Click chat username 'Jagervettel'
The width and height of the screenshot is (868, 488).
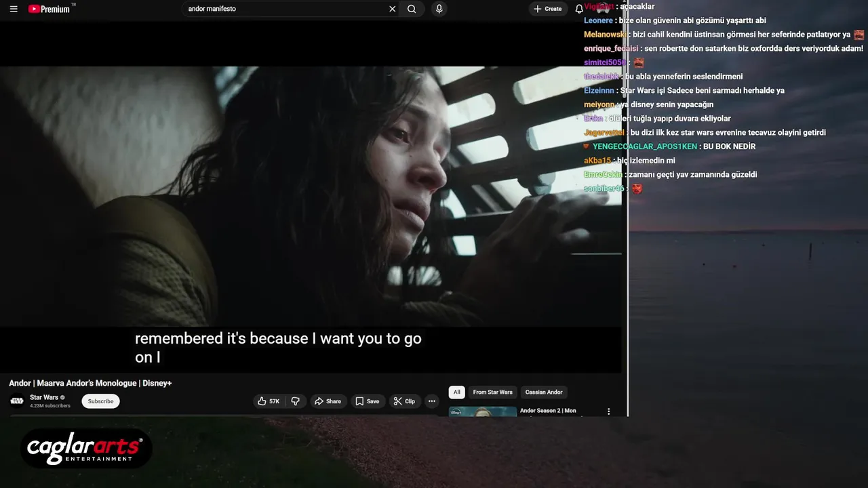pos(604,132)
